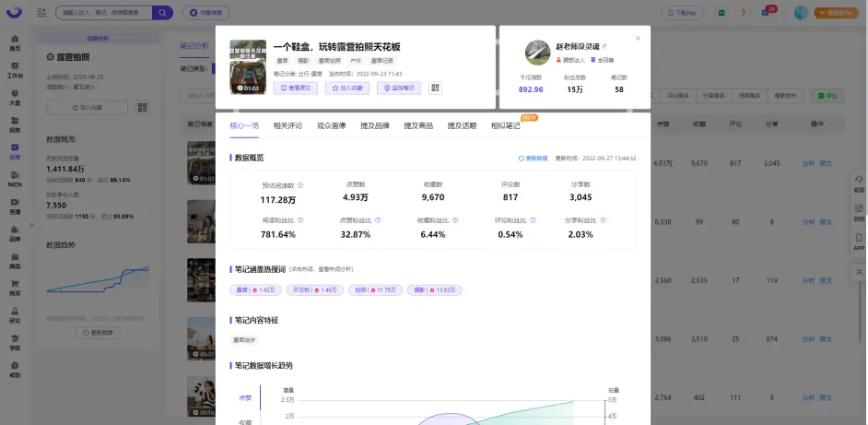Select 点赞 in the growth trend chart

pos(245,397)
